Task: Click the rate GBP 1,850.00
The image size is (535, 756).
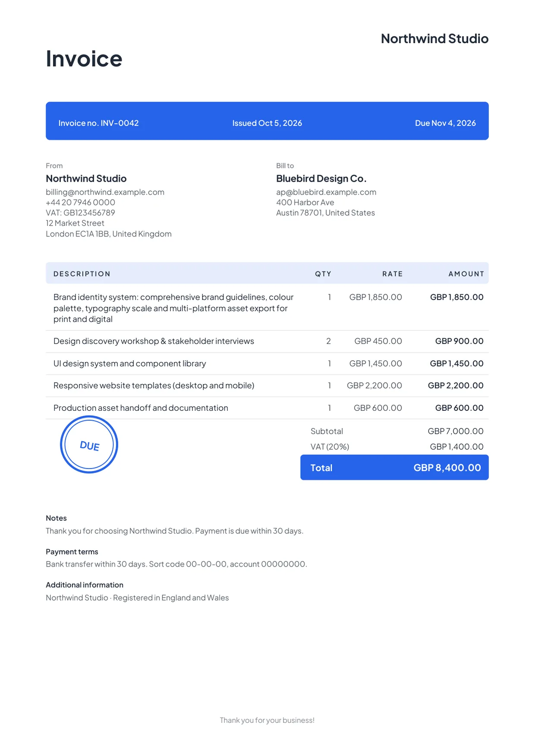Action: [375, 297]
